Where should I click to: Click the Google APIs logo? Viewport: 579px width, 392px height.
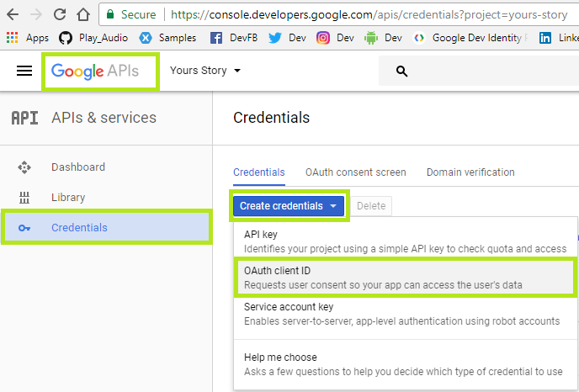pyautogui.click(x=95, y=71)
